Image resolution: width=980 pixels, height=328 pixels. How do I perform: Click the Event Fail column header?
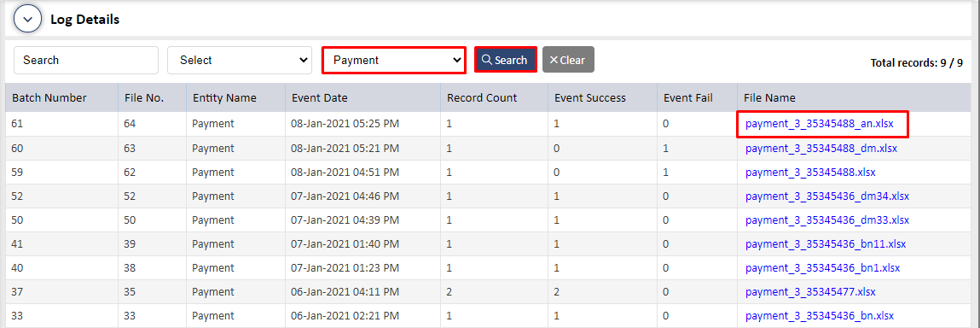(x=698, y=97)
